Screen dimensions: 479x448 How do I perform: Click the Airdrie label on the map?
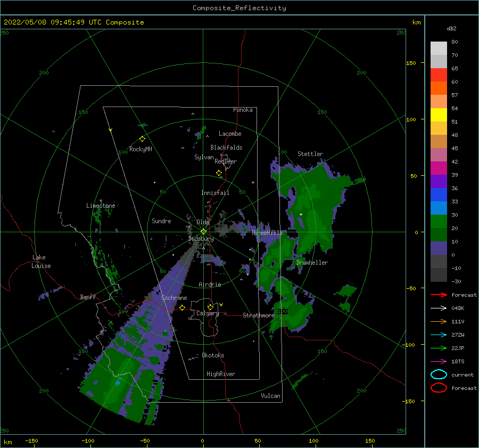click(x=210, y=284)
